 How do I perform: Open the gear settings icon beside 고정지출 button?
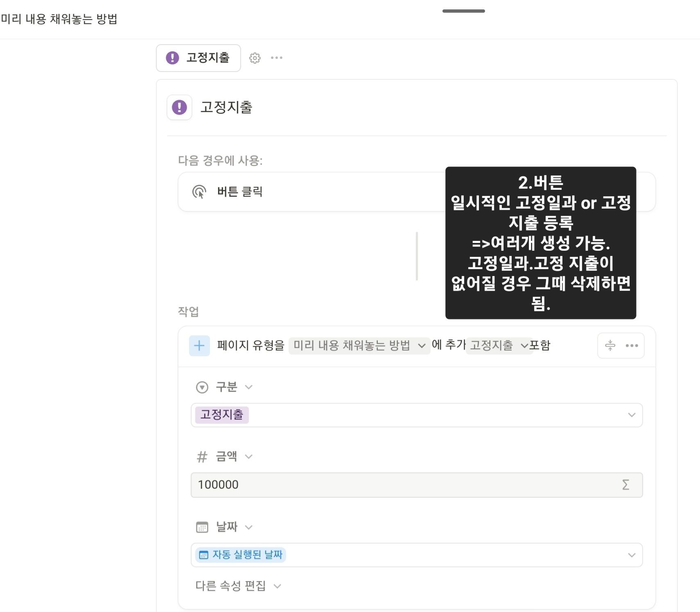click(255, 58)
